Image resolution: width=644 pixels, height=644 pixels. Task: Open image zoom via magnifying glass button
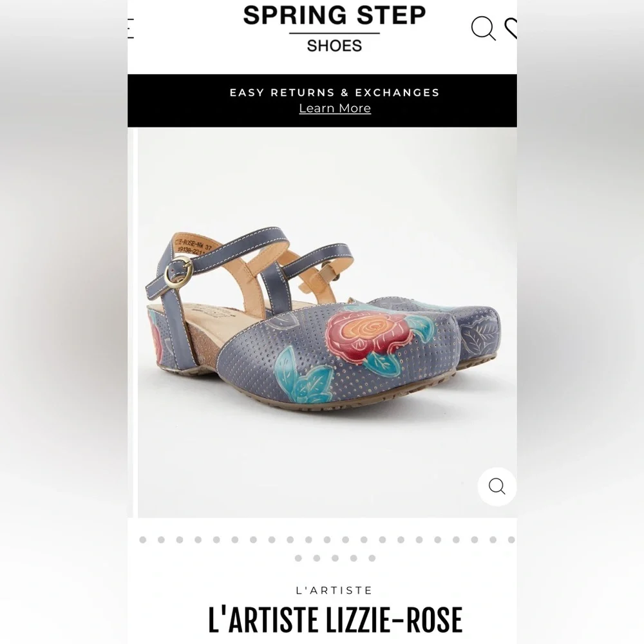496,487
